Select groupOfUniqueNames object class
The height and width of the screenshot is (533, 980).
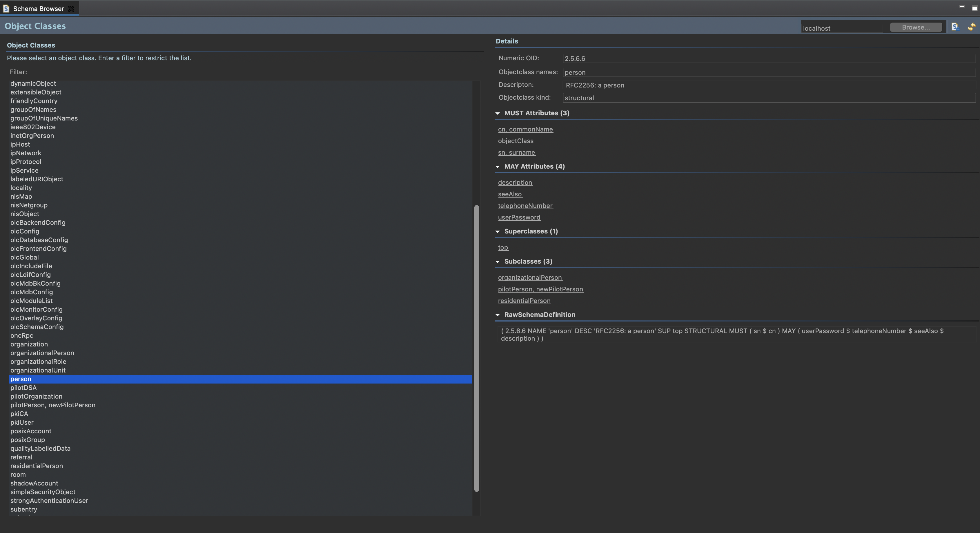240,118
